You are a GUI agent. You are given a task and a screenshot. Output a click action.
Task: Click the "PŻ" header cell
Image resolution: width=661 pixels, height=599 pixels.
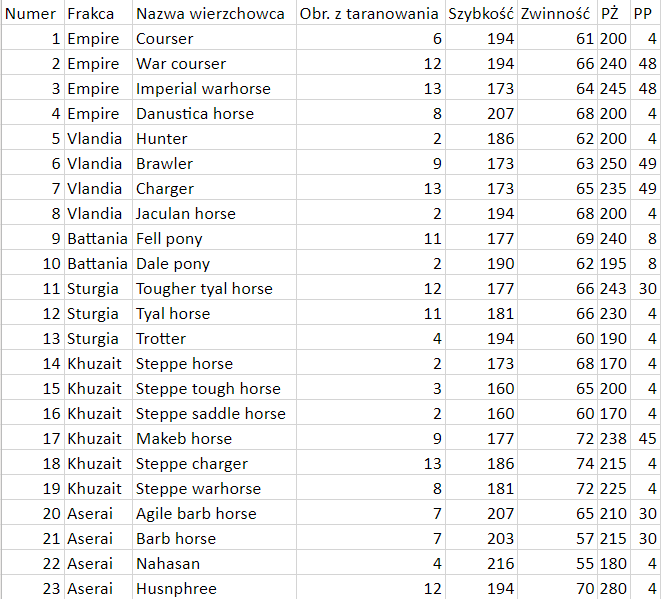[610, 13]
